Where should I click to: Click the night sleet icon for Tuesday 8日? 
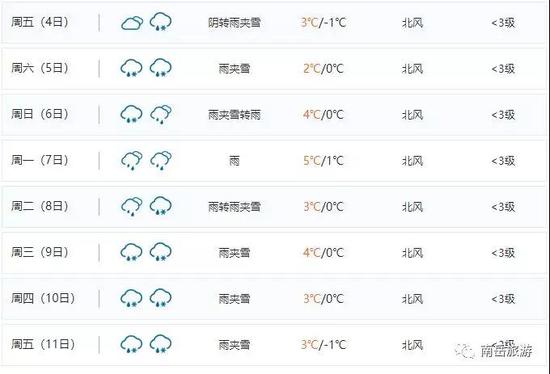tap(161, 206)
